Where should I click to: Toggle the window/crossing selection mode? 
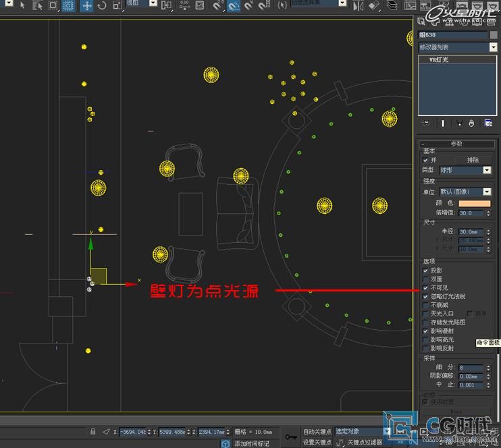pyautogui.click(x=68, y=5)
